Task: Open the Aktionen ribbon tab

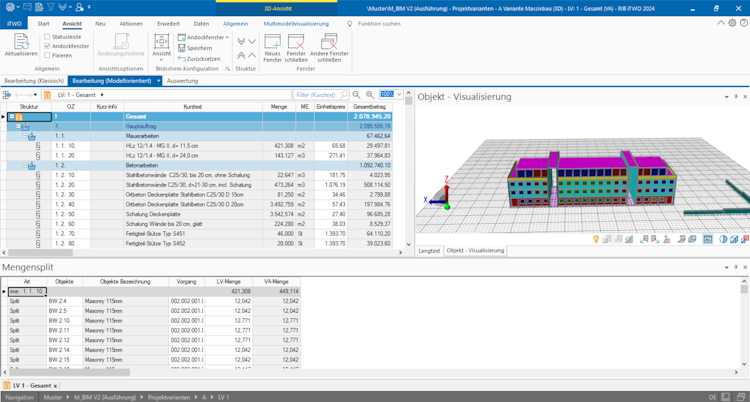Action: [131, 23]
